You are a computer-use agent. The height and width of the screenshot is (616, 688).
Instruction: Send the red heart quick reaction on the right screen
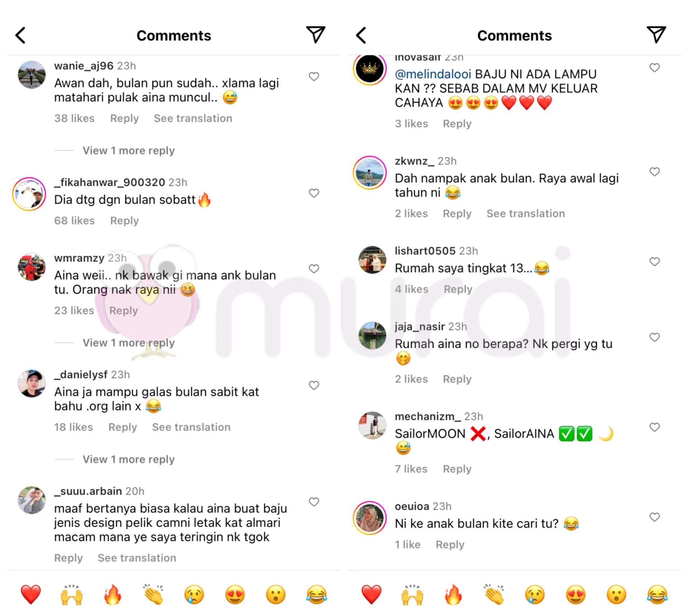tap(371, 594)
